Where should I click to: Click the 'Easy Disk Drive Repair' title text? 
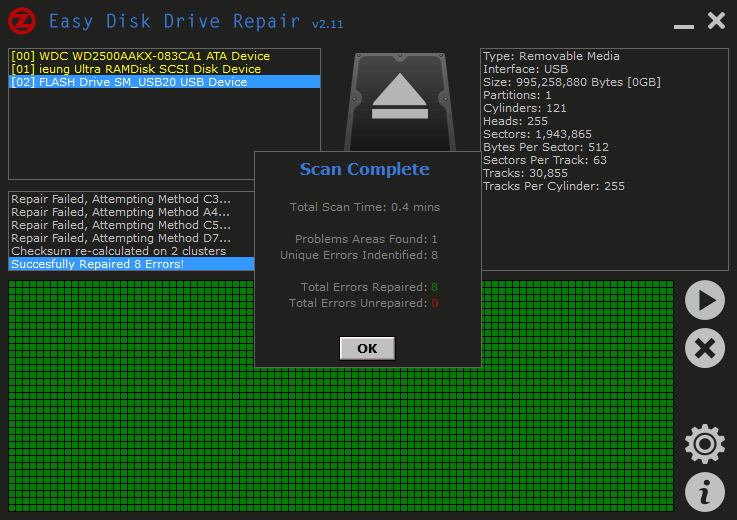tap(174, 22)
